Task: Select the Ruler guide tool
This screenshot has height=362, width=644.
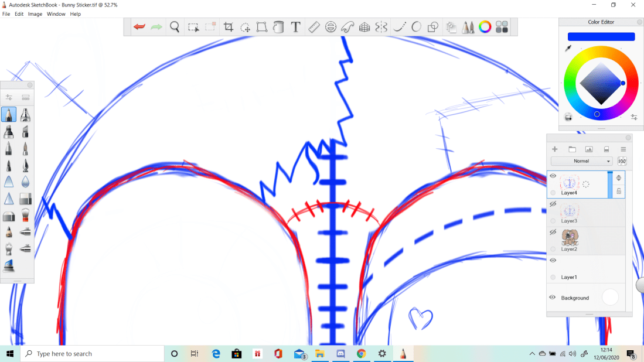Action: (x=314, y=26)
